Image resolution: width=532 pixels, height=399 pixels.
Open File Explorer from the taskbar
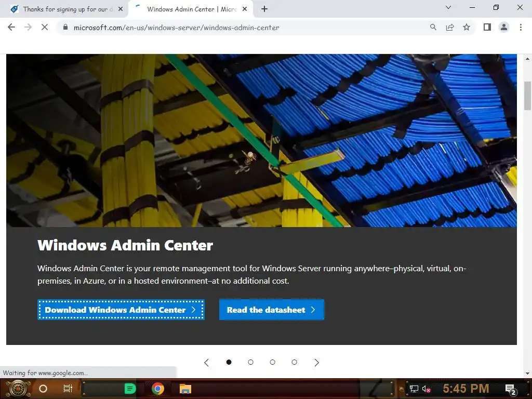(185, 389)
